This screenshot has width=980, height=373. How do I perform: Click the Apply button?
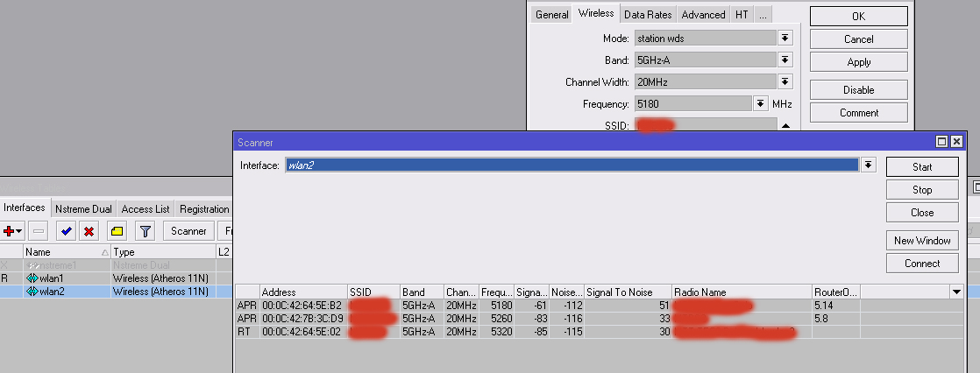click(x=859, y=62)
